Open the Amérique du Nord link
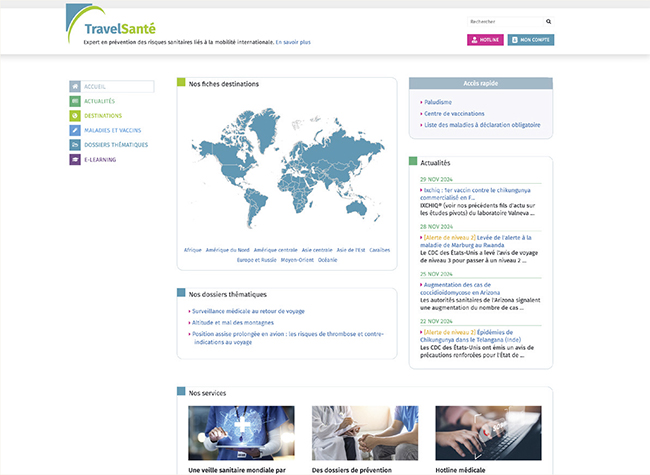Image resolution: width=650 pixels, height=475 pixels. coord(228,250)
